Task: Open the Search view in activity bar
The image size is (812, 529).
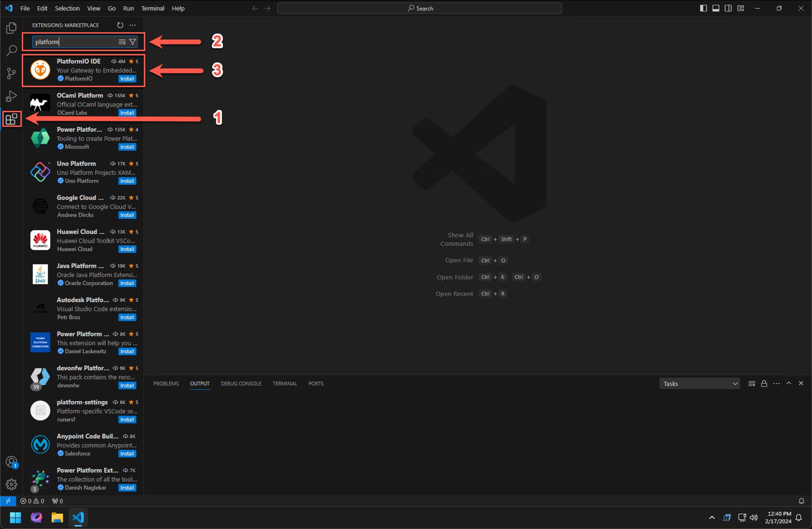Action: click(x=11, y=51)
